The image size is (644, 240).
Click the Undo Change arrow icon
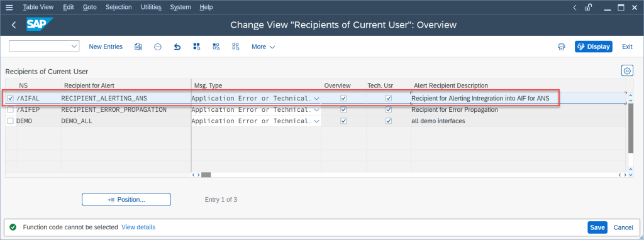pos(177,46)
